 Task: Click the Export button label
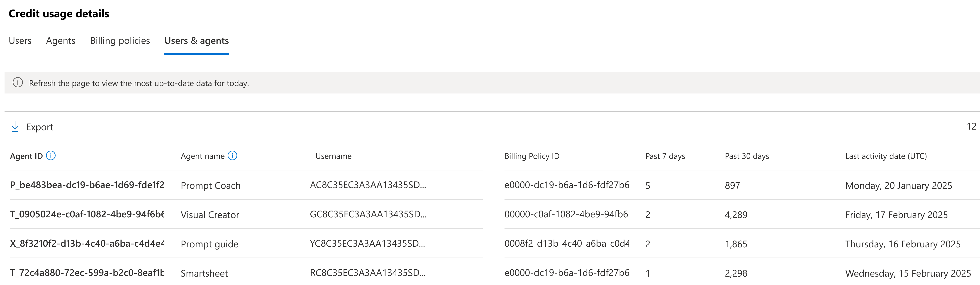(39, 127)
